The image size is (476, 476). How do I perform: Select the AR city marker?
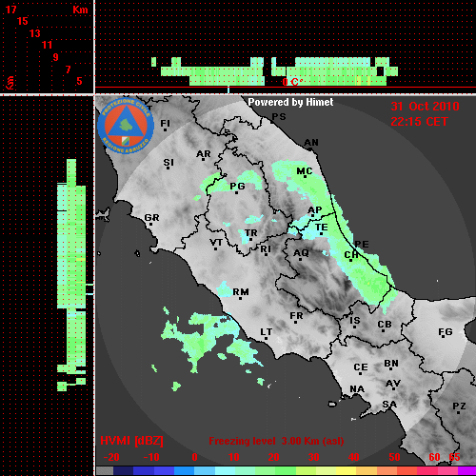point(204,155)
